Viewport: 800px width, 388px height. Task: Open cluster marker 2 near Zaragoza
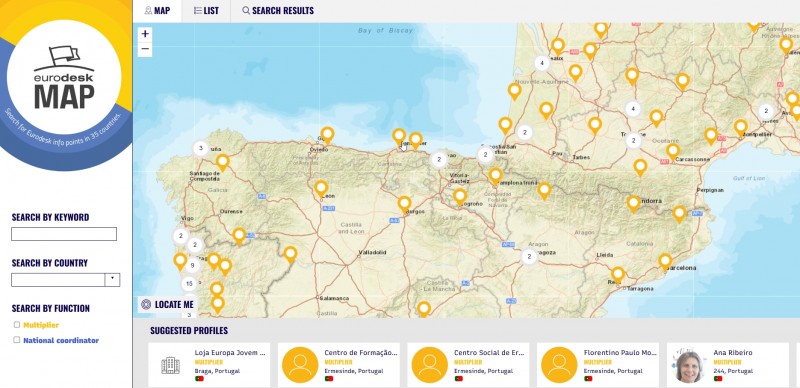pyautogui.click(x=529, y=256)
